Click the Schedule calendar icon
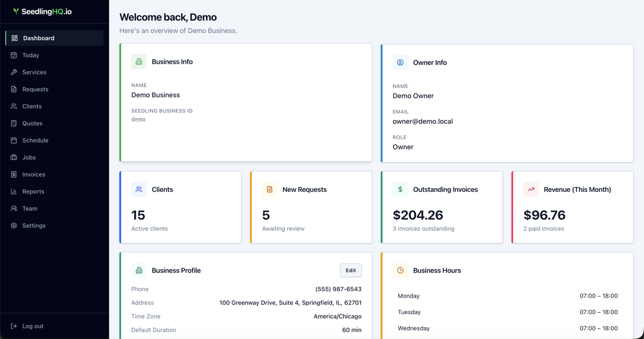This screenshot has height=339, width=644. click(x=13, y=140)
